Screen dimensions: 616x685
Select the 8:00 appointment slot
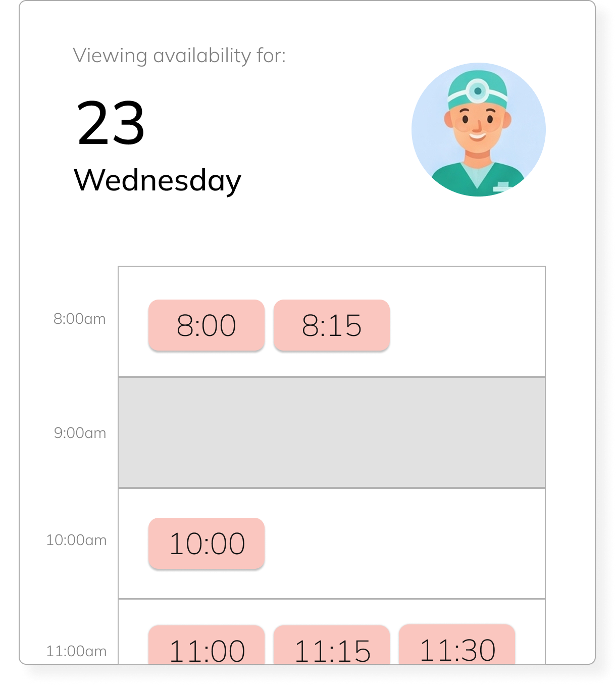(x=206, y=326)
